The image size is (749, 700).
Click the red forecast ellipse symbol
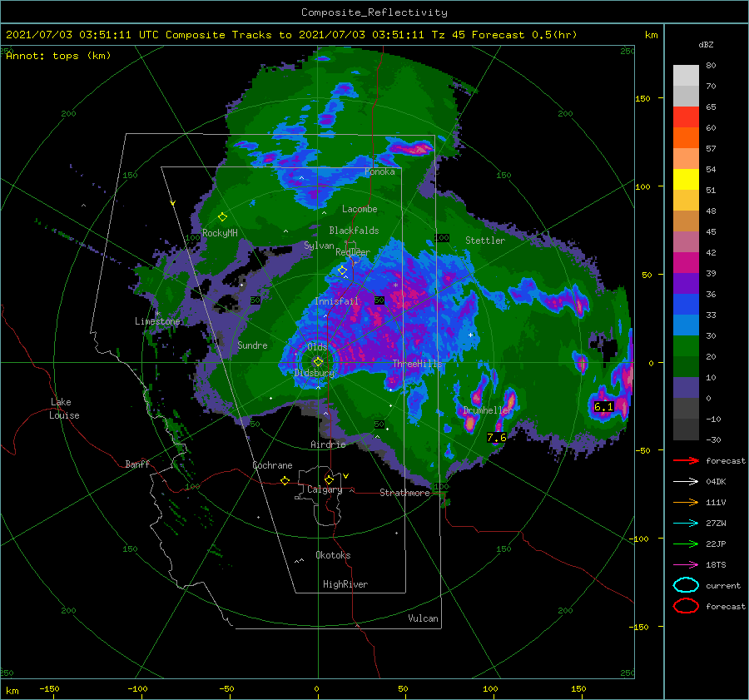pyautogui.click(x=686, y=606)
